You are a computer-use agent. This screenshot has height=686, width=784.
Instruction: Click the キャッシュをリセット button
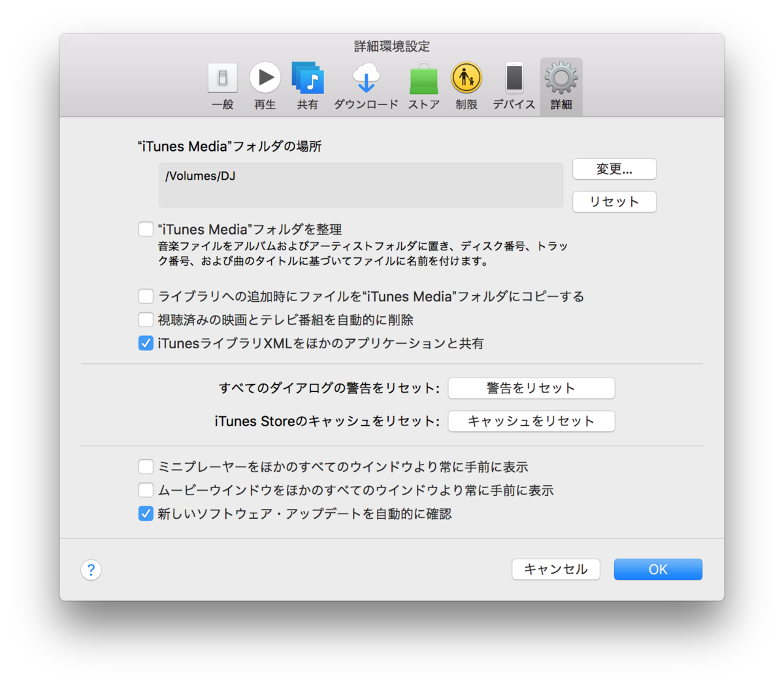pos(531,421)
